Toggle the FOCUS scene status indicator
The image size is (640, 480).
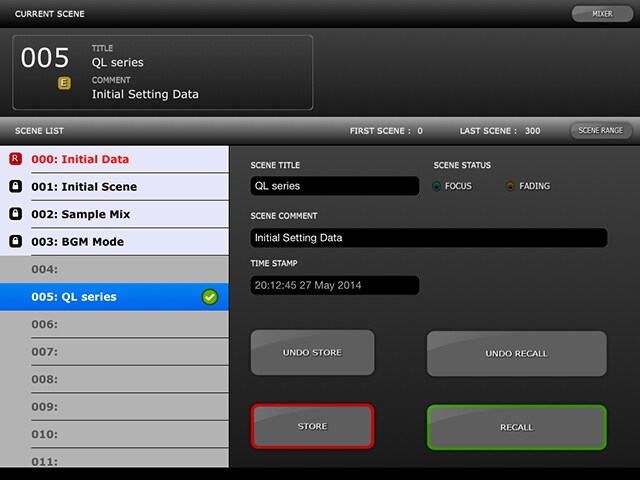(x=437, y=186)
